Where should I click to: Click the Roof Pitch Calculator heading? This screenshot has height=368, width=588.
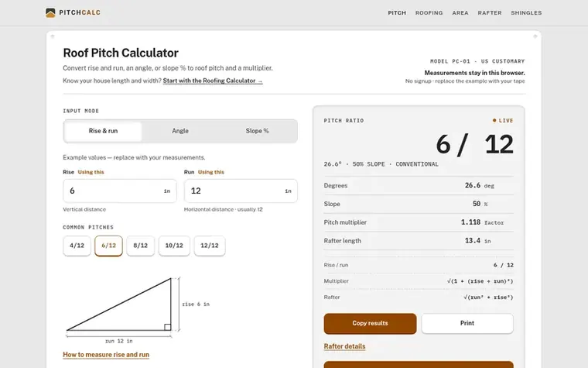pos(121,53)
